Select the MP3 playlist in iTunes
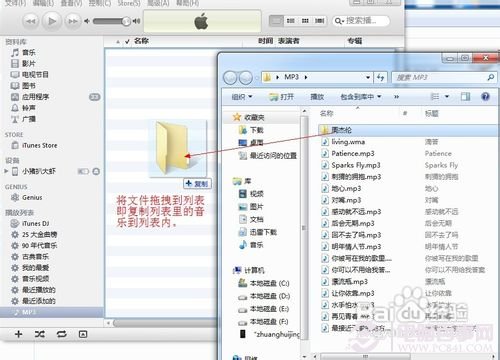 coord(52,312)
